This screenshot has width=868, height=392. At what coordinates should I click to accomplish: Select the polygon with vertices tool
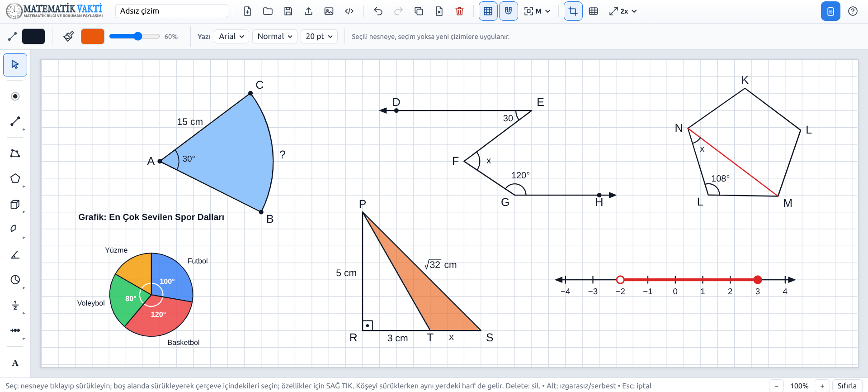coord(15,153)
